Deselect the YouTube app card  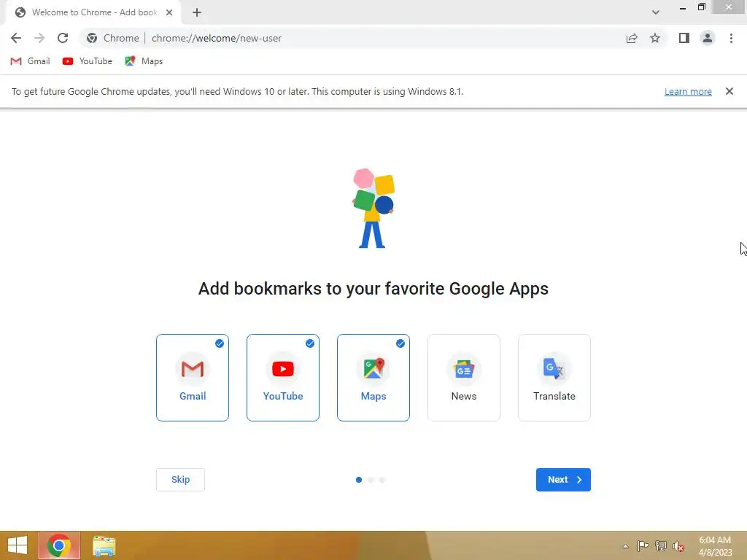283,378
